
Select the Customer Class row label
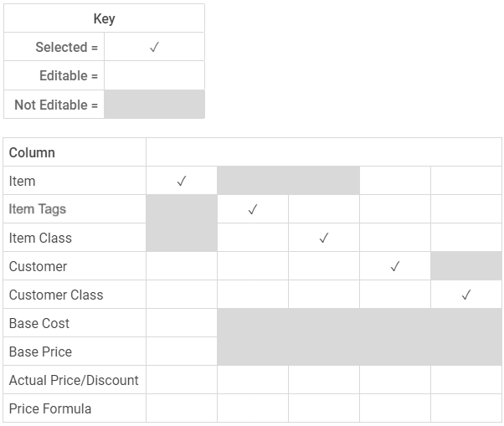point(56,295)
